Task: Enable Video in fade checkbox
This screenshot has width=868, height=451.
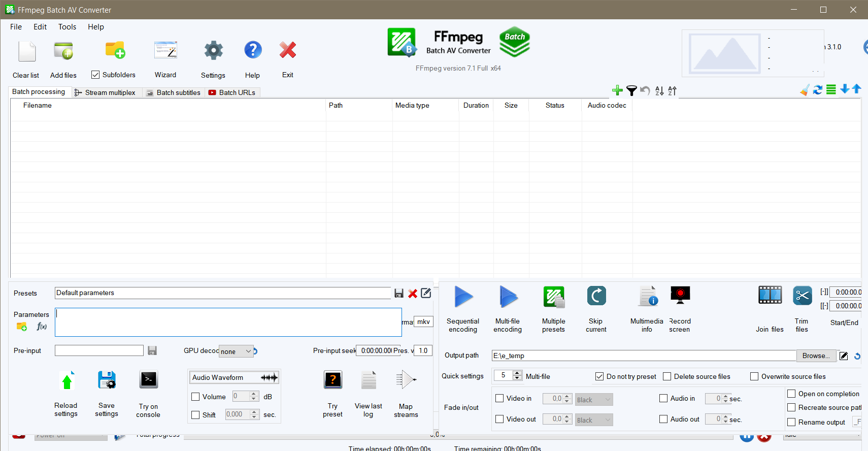Action: click(x=499, y=398)
